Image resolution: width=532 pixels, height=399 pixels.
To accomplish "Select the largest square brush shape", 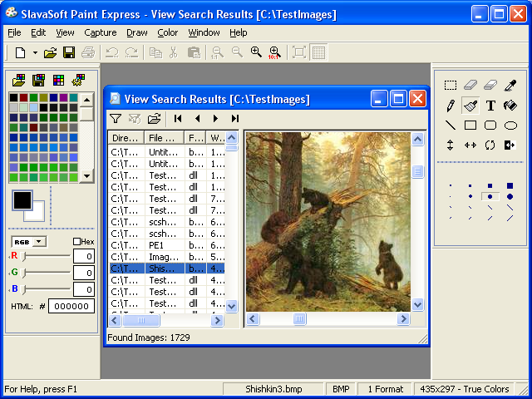I will tap(510, 185).
